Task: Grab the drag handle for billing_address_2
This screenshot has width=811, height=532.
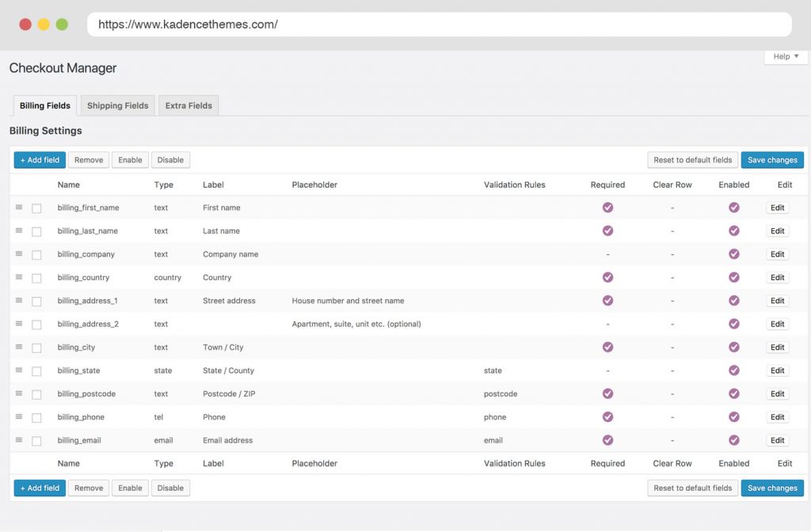Action: tap(19, 323)
